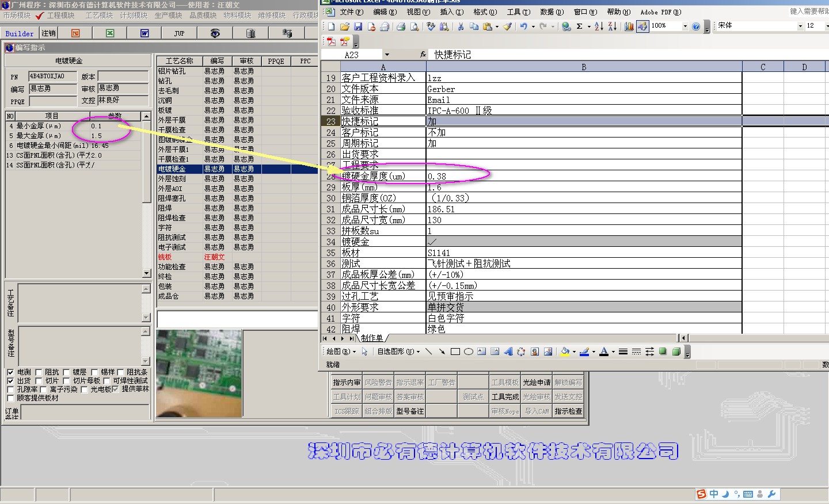The width and height of the screenshot is (829, 504).
Task: Click the Open folder icon in Excel toolbar
Action: click(x=344, y=26)
